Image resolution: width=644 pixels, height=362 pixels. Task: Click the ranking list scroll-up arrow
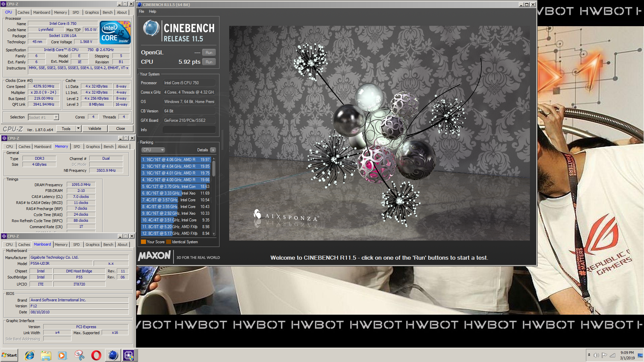[x=213, y=159]
